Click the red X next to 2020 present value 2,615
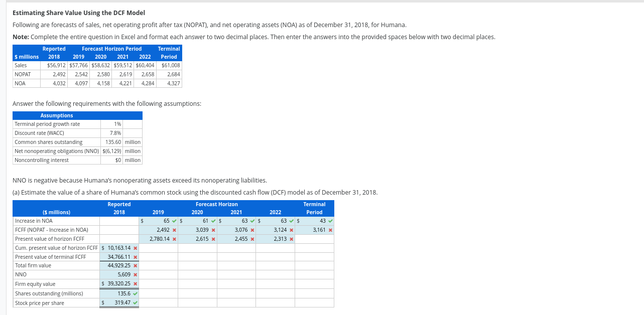Screen dimensions: 644x315 pos(212,238)
